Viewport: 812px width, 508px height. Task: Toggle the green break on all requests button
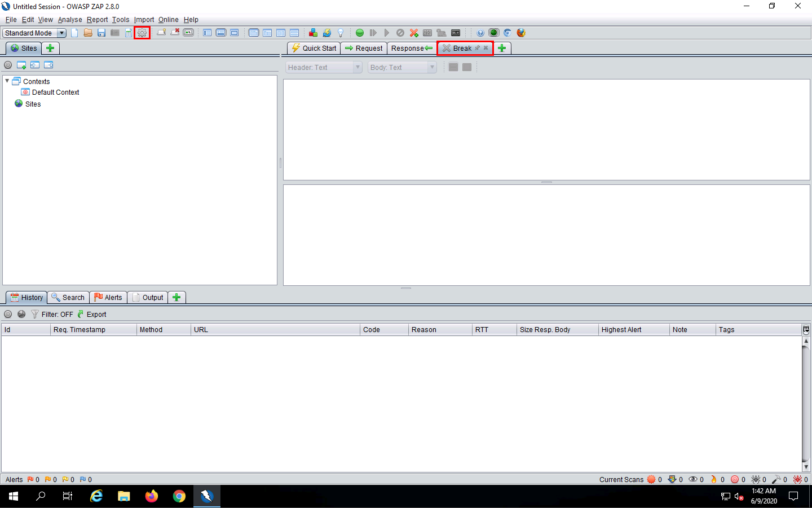[x=359, y=33]
